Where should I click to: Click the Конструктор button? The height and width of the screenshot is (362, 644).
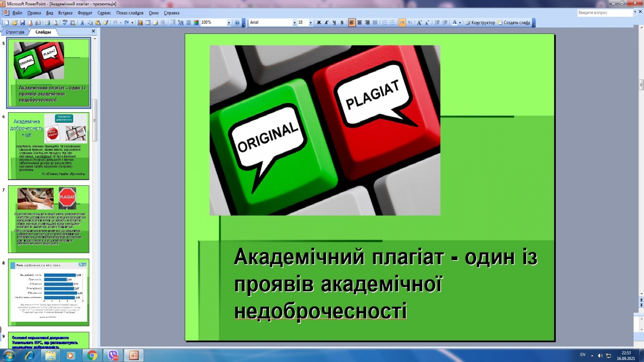480,23
